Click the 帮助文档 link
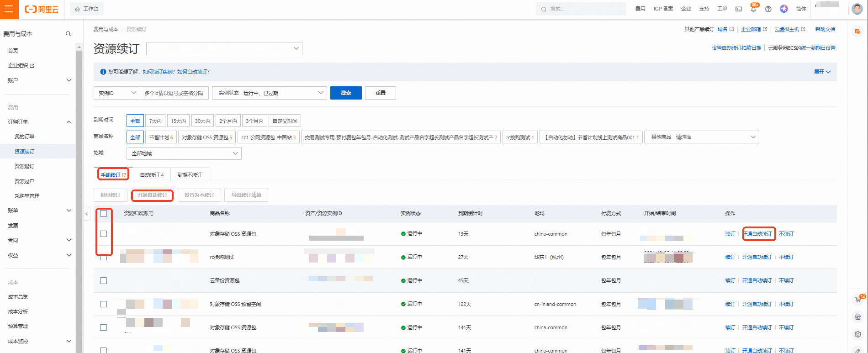Viewport: 868px width, 353px height. click(x=825, y=29)
